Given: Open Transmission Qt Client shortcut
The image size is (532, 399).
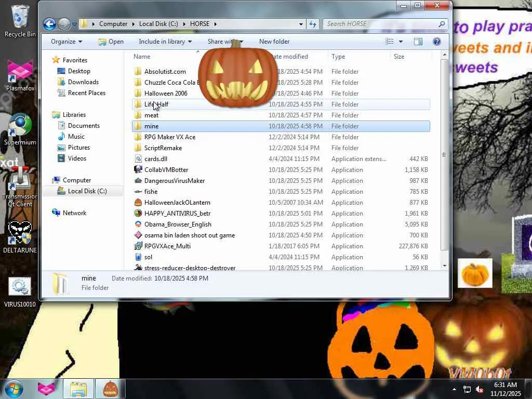Looking at the screenshot, I should tap(20, 187).
